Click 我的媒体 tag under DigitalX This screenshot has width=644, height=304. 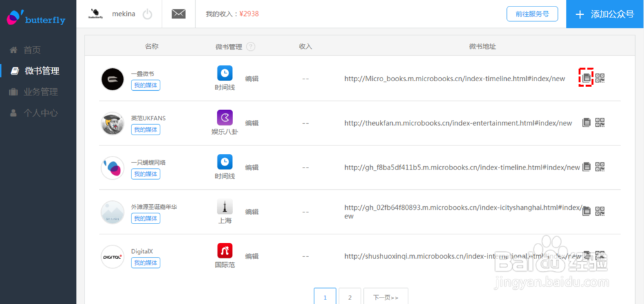point(146,263)
